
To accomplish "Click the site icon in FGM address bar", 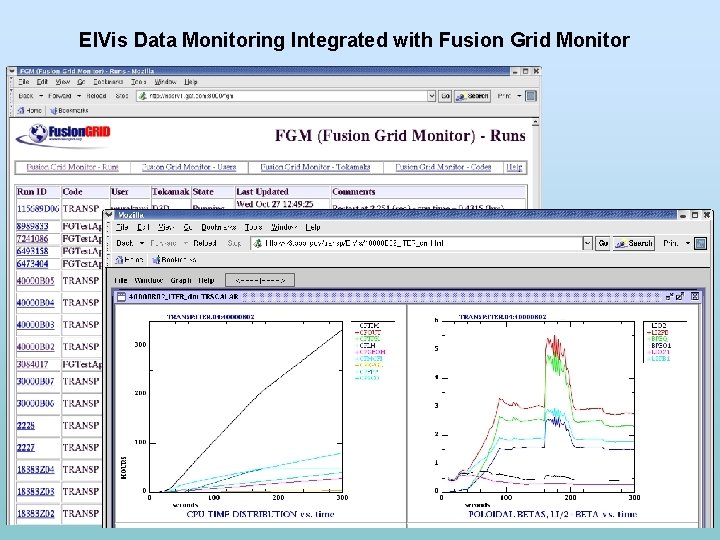I will coord(143,96).
